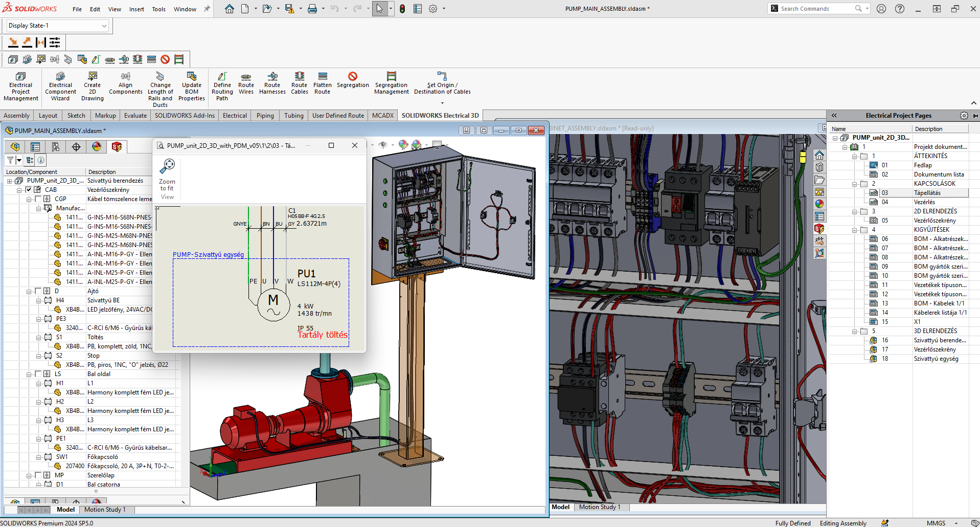Open Segregation Management
The height and width of the screenshot is (527, 980).
click(x=391, y=83)
